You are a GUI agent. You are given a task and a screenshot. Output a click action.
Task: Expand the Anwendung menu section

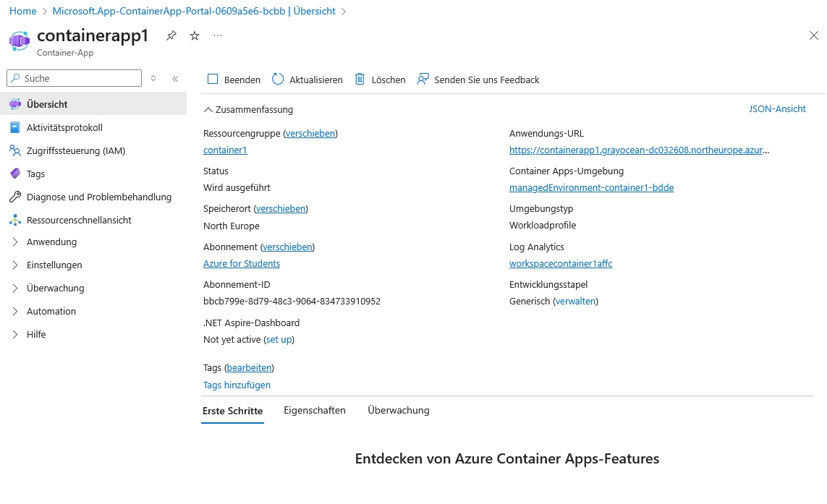coord(51,242)
